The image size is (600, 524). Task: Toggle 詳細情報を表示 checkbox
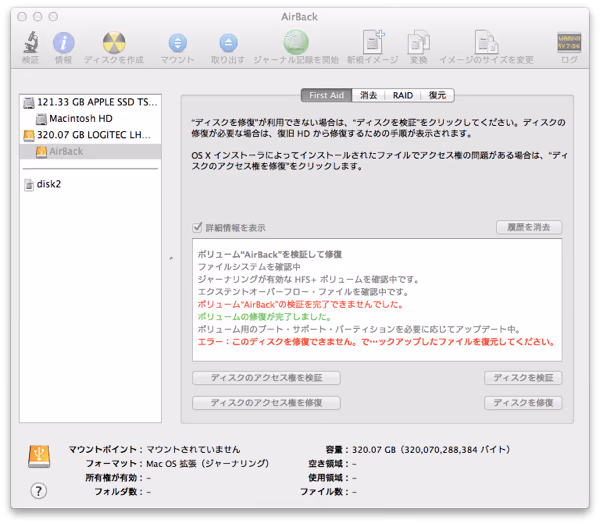pos(197,227)
